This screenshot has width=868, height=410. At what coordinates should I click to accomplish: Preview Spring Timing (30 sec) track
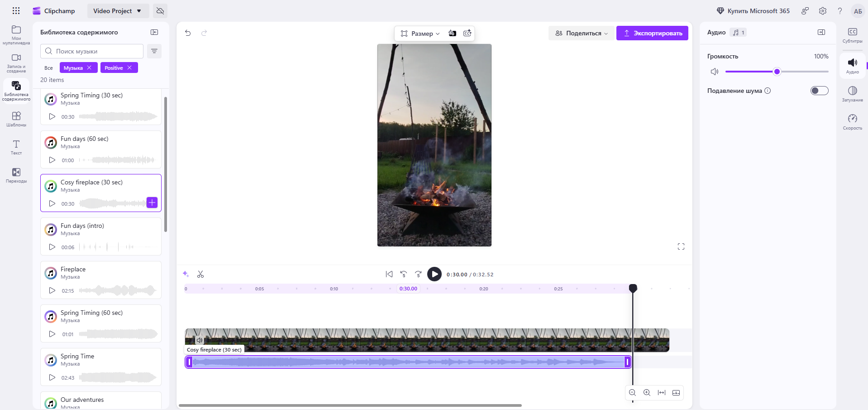(x=52, y=116)
